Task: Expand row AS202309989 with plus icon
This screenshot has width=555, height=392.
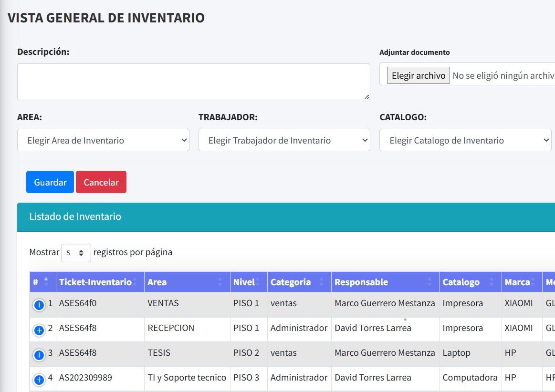Action: (x=39, y=379)
